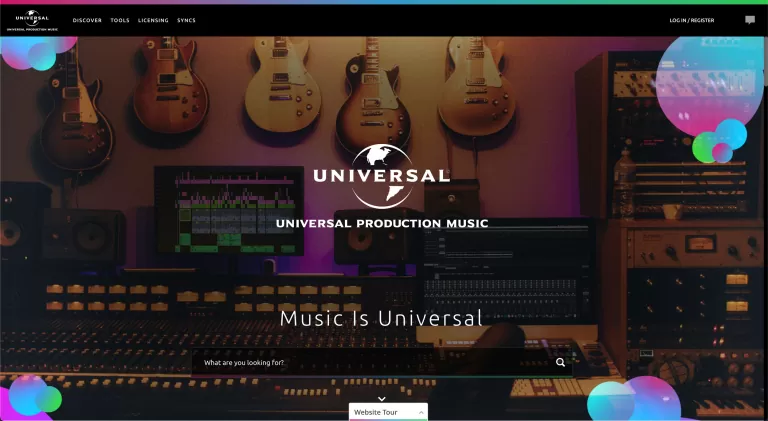
Task: Open the Discover menu
Action: click(x=87, y=20)
